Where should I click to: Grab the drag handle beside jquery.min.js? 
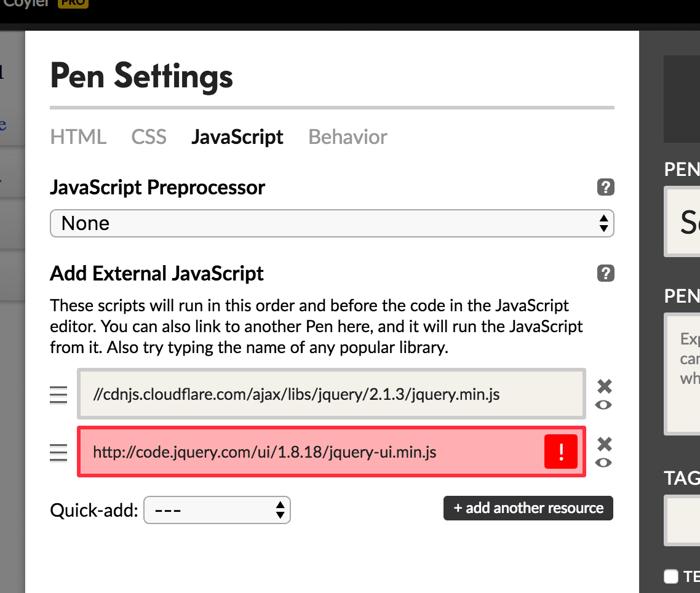(58, 394)
